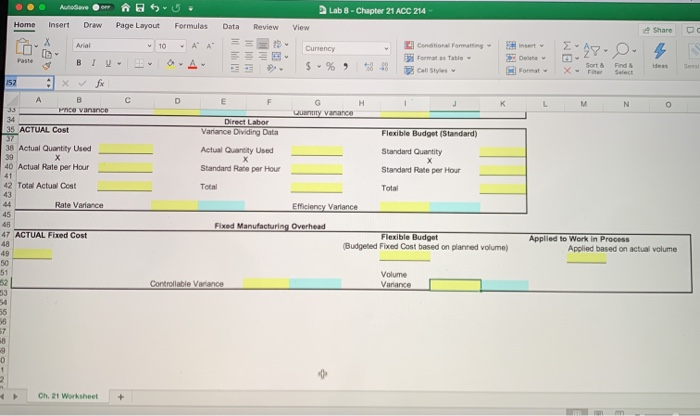Click the Share button
This screenshot has height=416, width=700.
(x=657, y=30)
